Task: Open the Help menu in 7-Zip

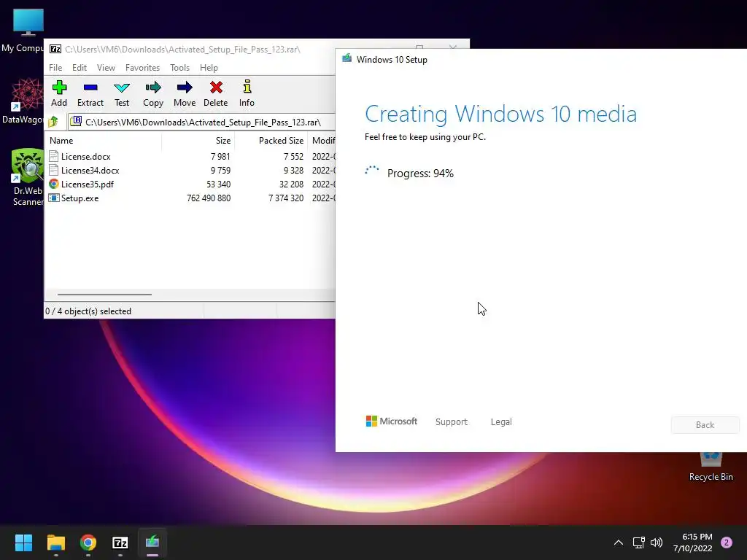Action: click(x=209, y=68)
